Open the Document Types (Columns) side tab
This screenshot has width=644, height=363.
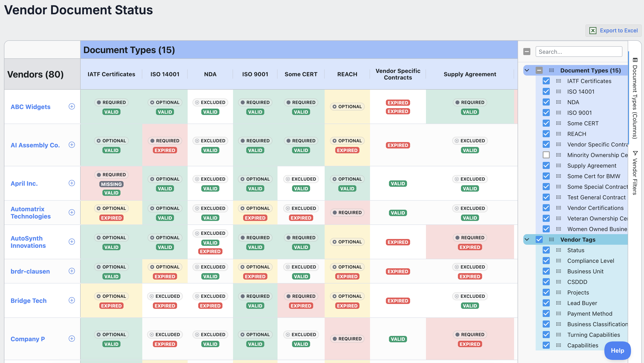pyautogui.click(x=635, y=98)
